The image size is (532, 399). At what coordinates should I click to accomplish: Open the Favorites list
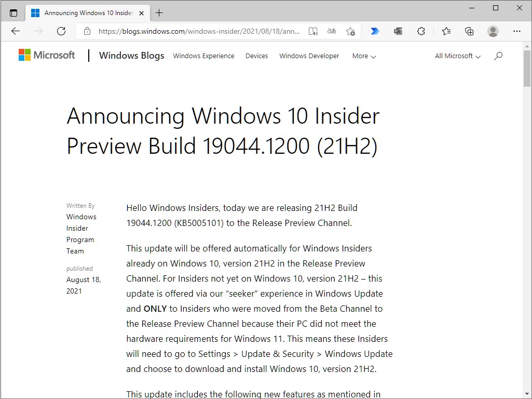[x=446, y=31]
